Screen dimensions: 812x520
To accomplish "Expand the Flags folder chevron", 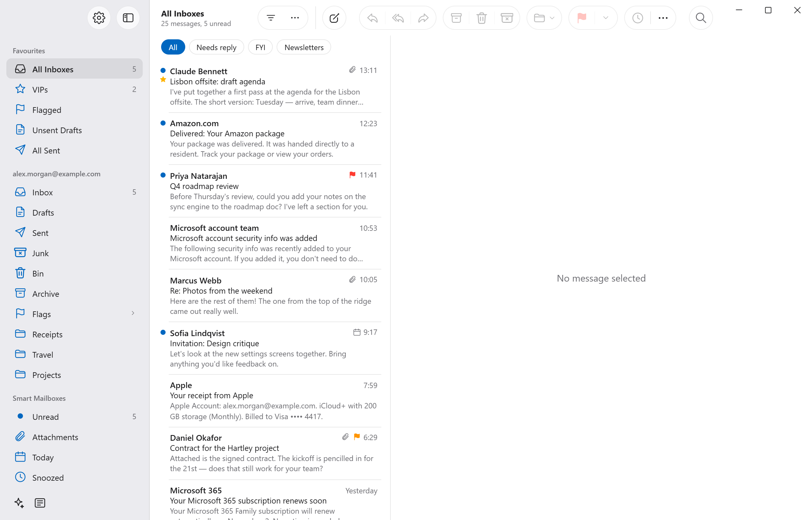I will (133, 314).
